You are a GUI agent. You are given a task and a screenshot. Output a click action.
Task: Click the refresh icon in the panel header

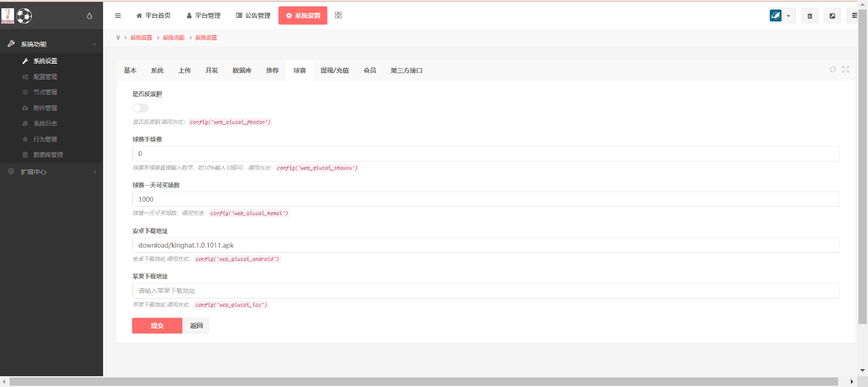(833, 69)
